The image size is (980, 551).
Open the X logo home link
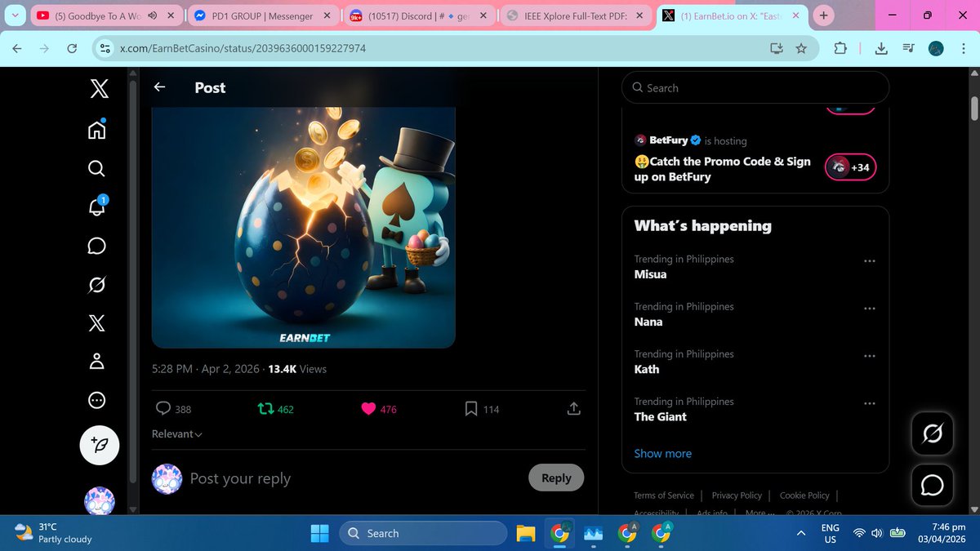(x=99, y=88)
